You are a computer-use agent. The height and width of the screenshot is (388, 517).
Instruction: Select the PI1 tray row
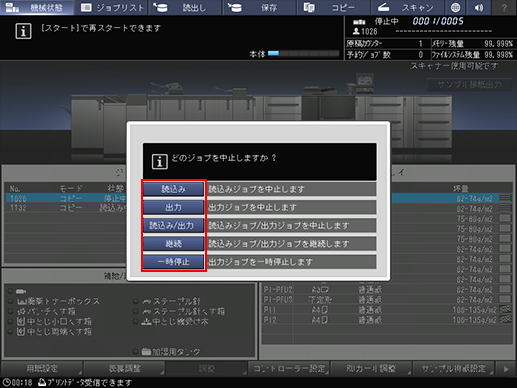(x=387, y=310)
